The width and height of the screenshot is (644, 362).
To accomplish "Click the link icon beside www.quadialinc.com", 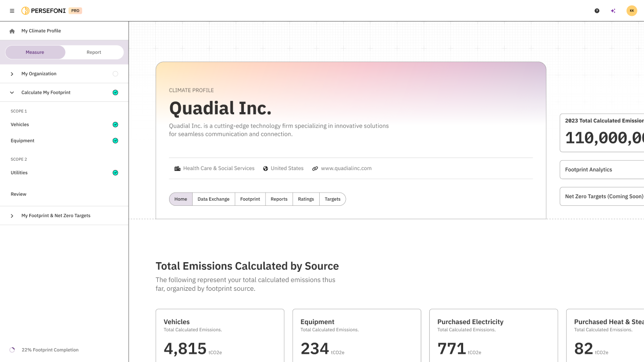I will [x=315, y=168].
